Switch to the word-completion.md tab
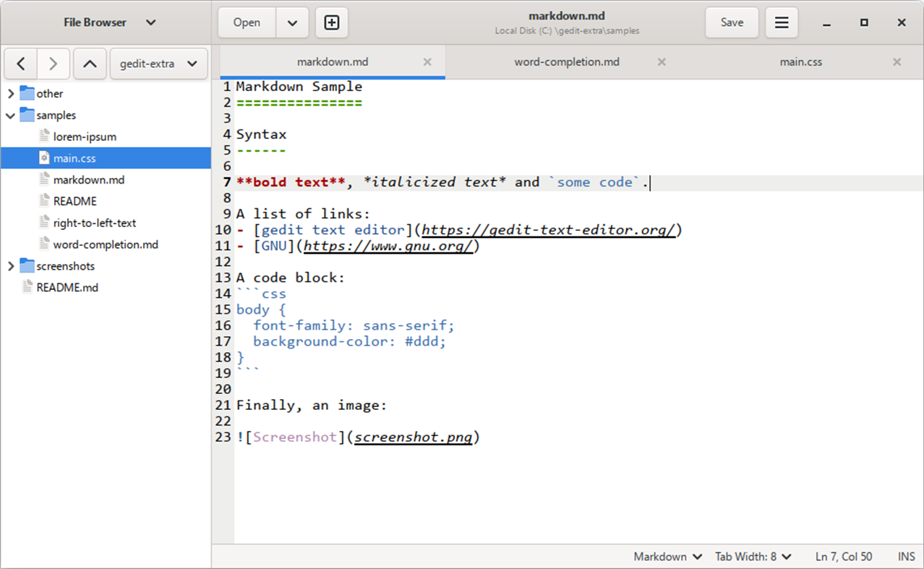This screenshot has height=569, width=924. click(567, 62)
